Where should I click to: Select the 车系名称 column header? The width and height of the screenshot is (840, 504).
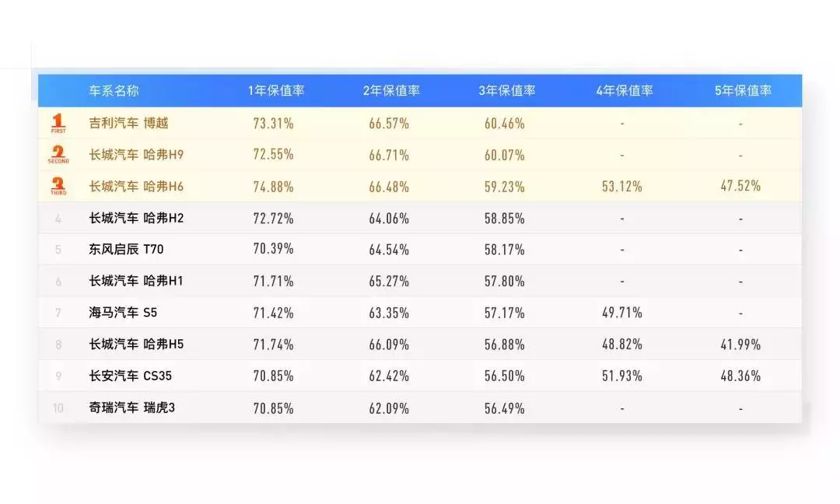(x=114, y=90)
